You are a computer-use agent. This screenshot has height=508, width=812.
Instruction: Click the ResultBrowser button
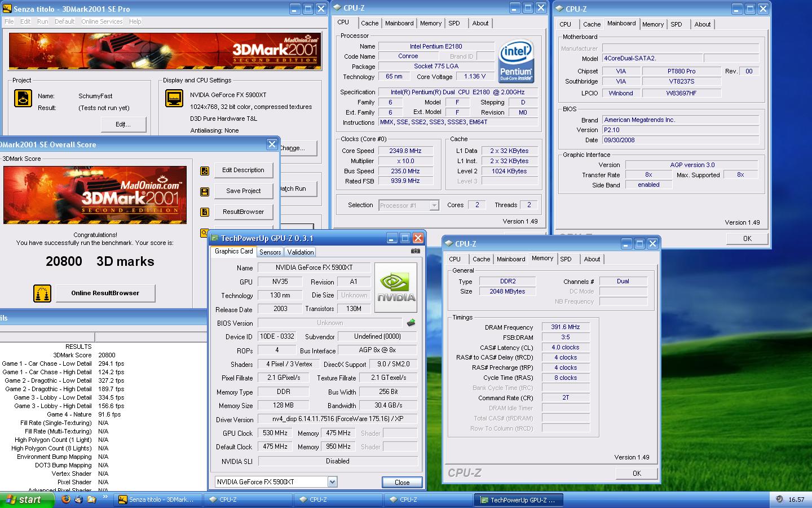[x=243, y=212]
